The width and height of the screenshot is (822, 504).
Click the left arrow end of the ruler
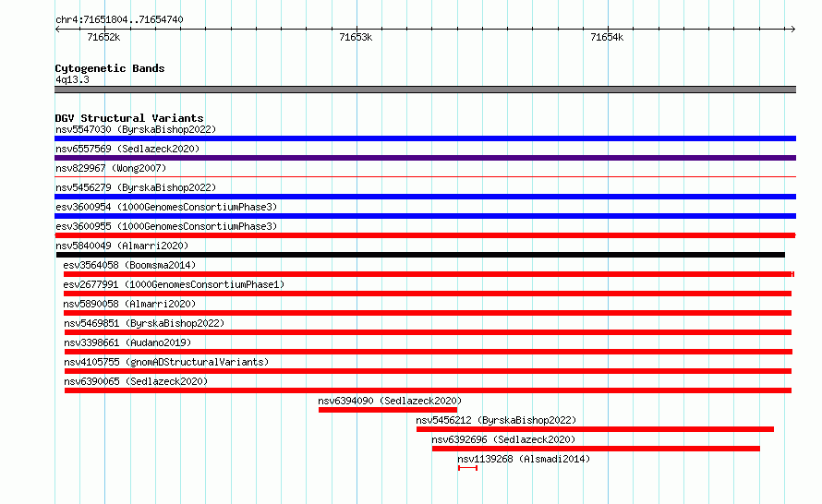click(57, 30)
